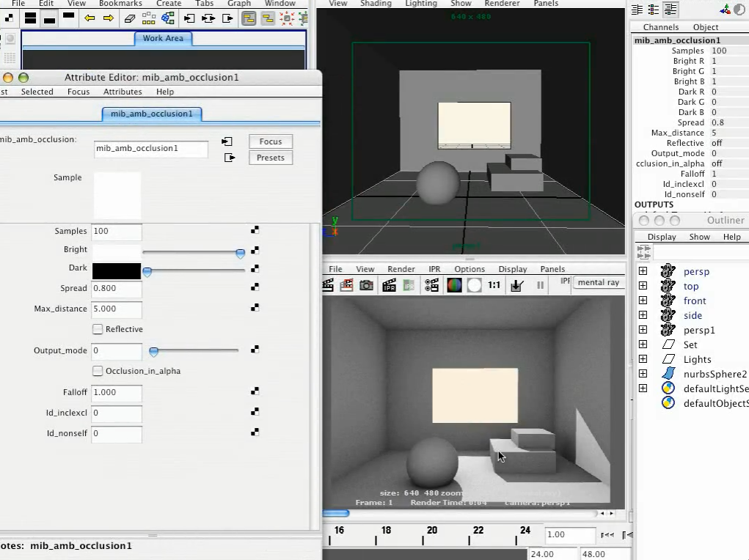The height and width of the screenshot is (560, 749).
Task: Click the refresh IPR image icon
Action: 409,285
